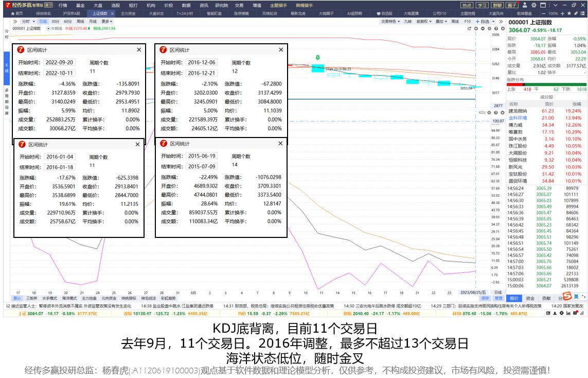Click the chart redo arrow icon
The width and height of the screenshot is (588, 378).
[x=469, y=28]
